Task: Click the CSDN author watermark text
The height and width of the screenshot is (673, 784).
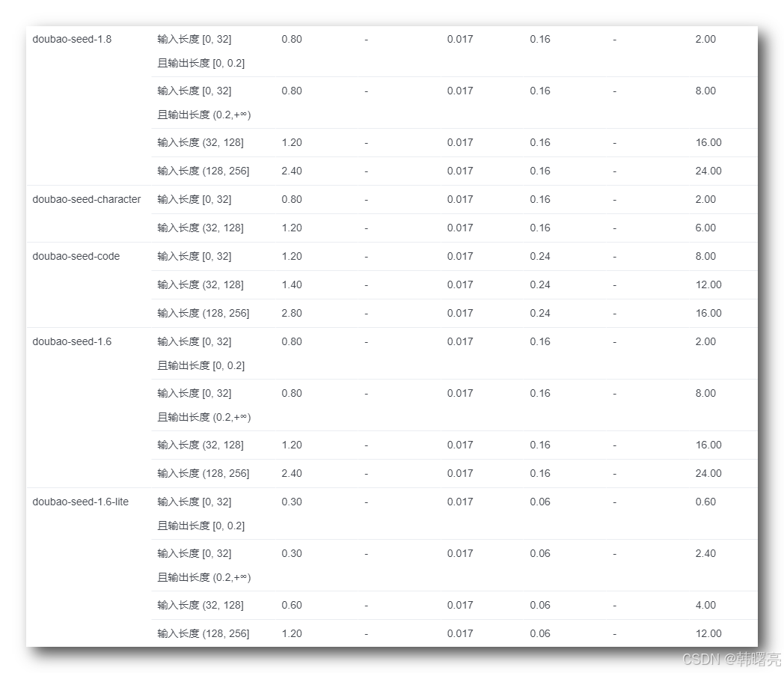Action: tap(732, 659)
